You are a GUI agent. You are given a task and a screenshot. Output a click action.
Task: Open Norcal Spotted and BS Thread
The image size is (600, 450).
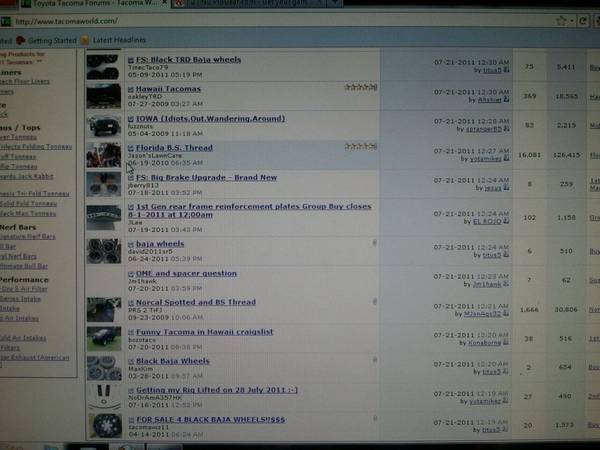tap(196, 302)
